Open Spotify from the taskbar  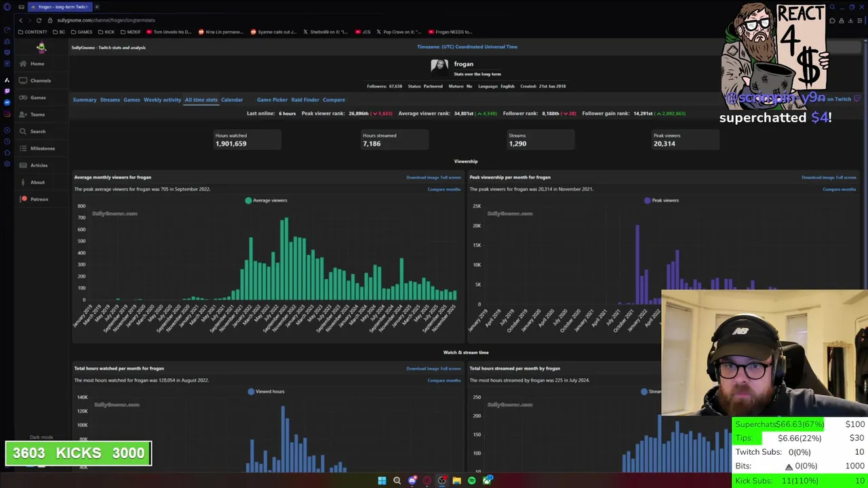[x=471, y=481]
